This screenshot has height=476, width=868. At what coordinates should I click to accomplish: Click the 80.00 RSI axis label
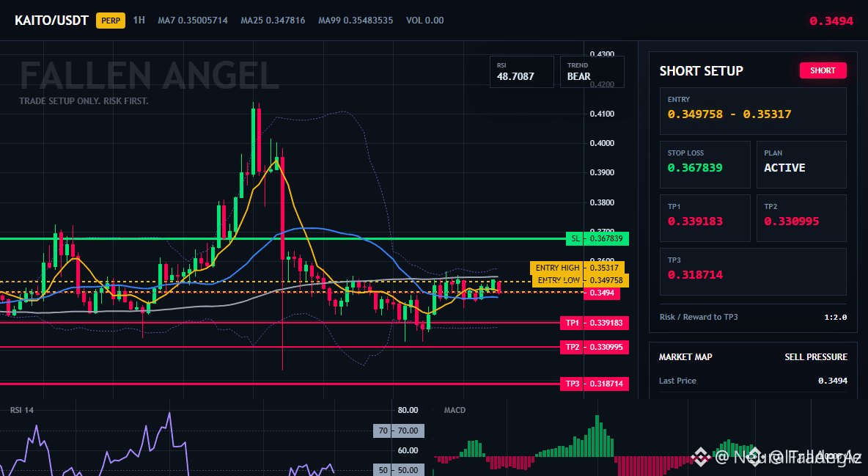[408, 410]
